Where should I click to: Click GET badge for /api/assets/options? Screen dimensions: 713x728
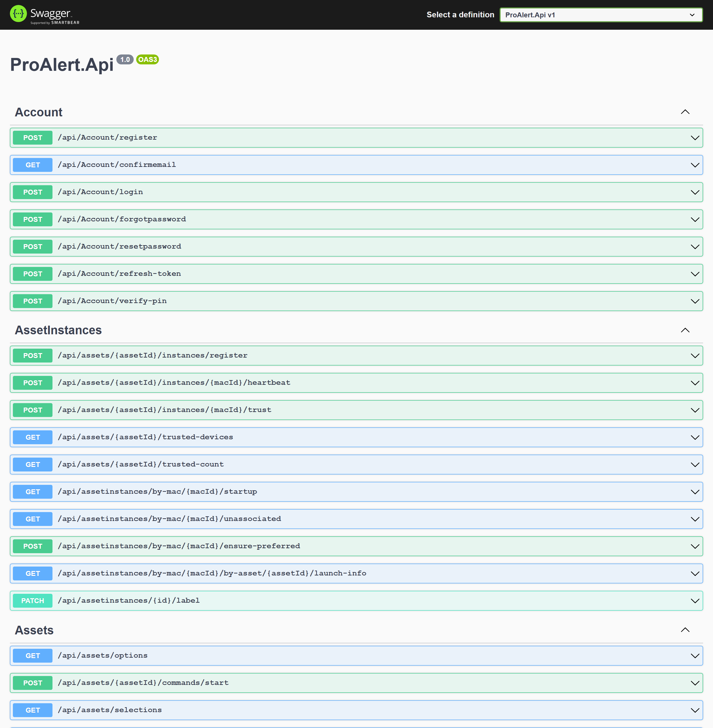coord(33,656)
